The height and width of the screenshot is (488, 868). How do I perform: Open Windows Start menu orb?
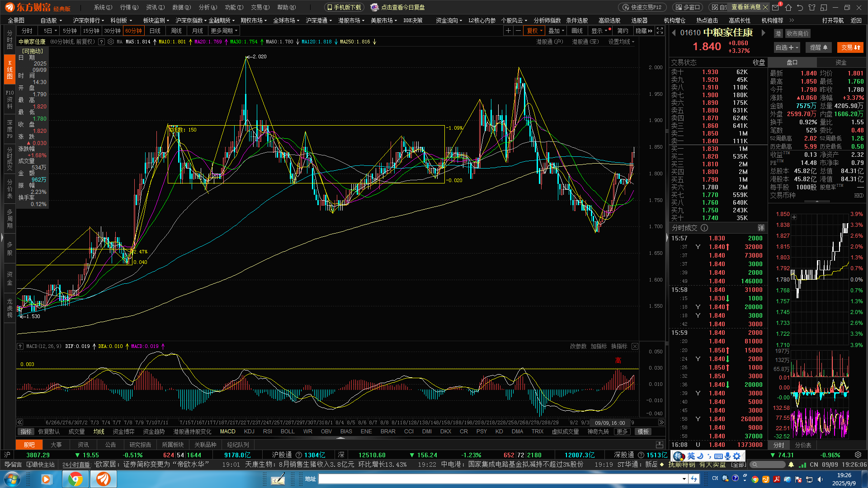coord(12,479)
